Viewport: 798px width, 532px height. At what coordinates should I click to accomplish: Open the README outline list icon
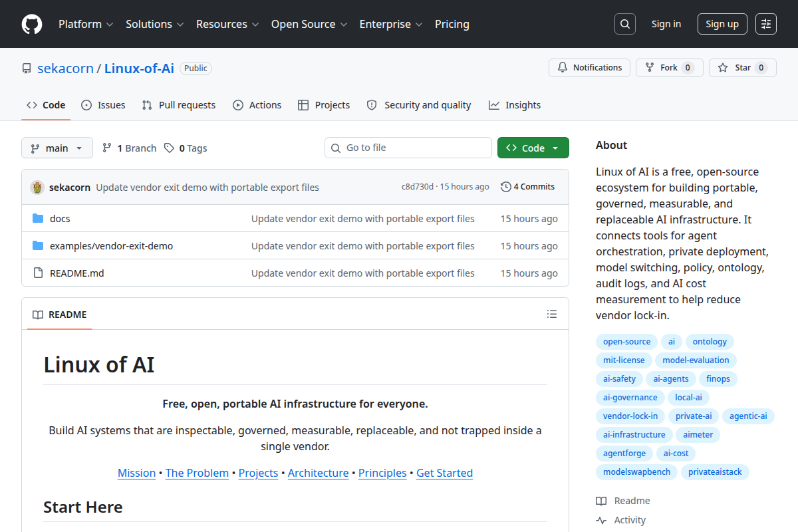point(551,314)
